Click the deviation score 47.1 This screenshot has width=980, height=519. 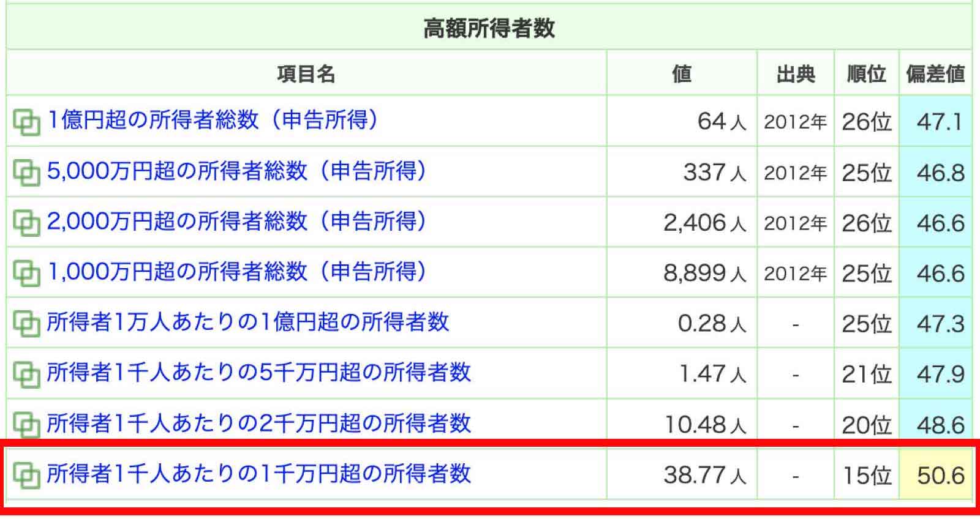coord(940,122)
